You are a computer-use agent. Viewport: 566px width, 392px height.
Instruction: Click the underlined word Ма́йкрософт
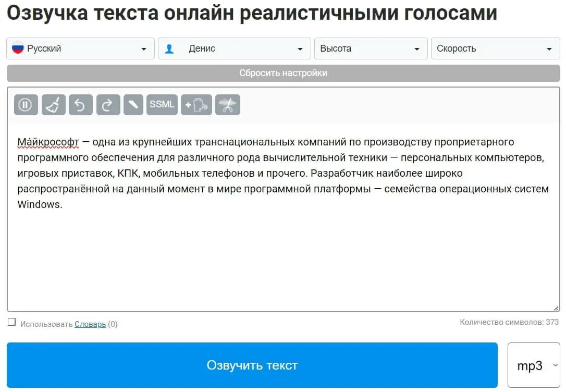[x=48, y=142]
